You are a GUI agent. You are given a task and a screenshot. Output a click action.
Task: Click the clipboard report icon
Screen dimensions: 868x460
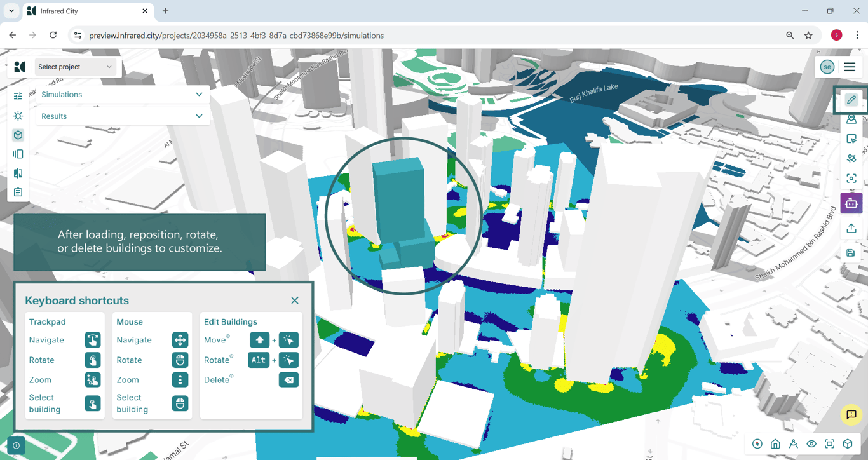click(x=18, y=192)
